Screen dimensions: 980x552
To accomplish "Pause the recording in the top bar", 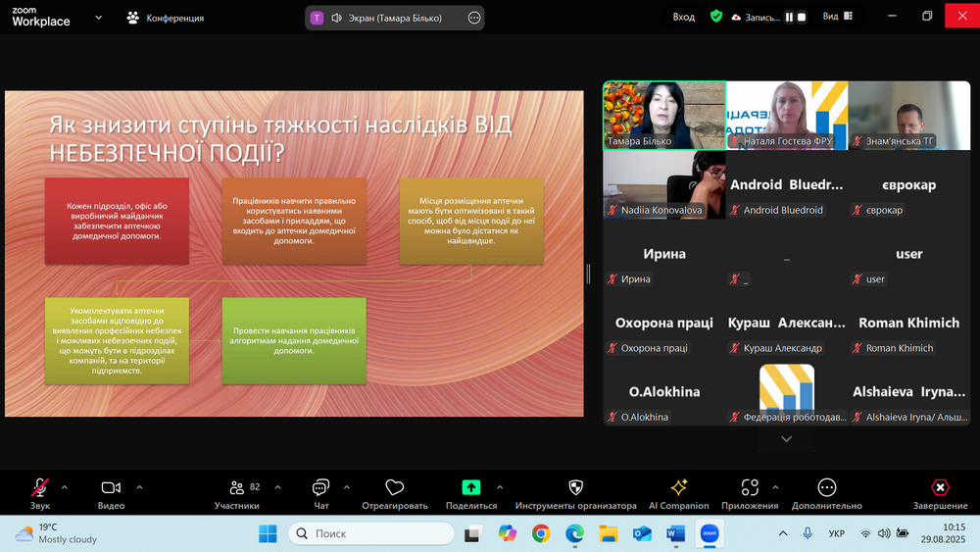I will 789,17.
